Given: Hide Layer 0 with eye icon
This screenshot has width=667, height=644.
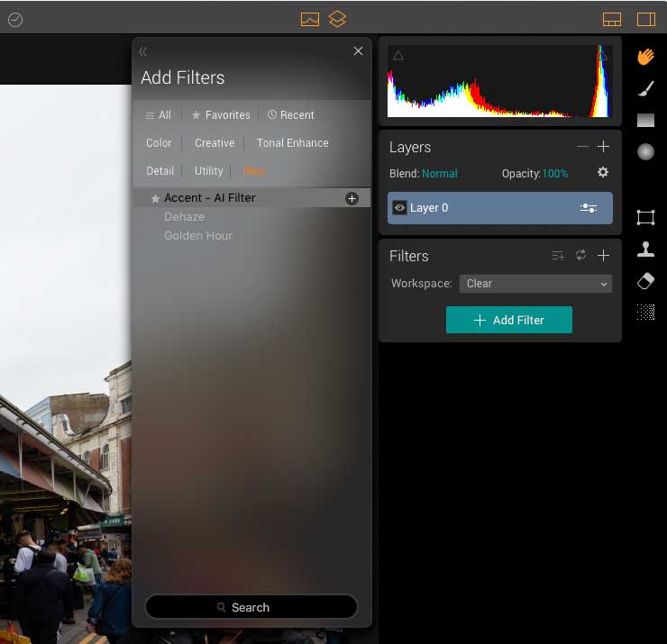Looking at the screenshot, I should 399,208.
